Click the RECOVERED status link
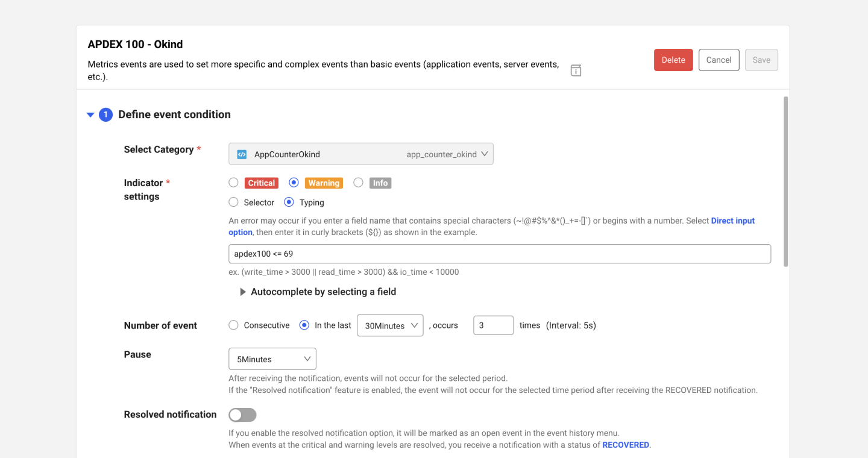 tap(626, 445)
